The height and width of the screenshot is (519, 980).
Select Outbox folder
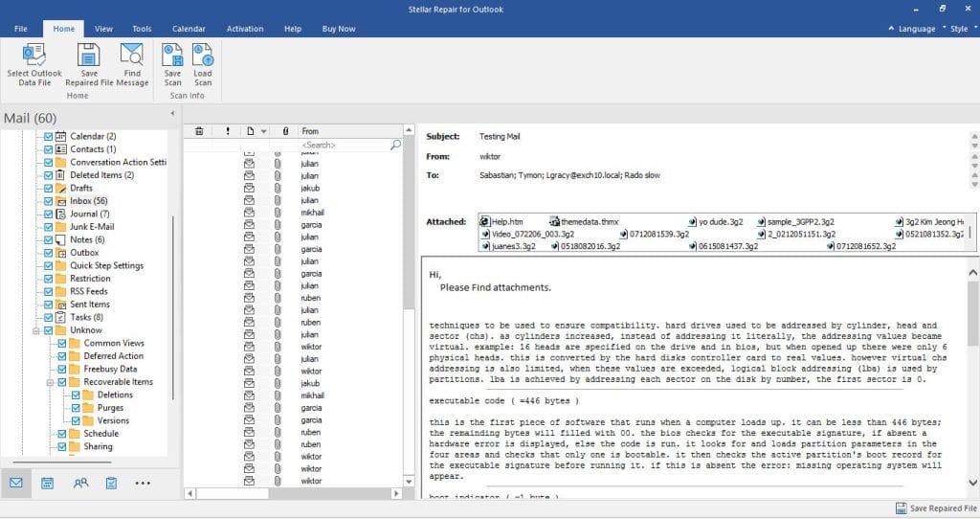click(84, 253)
